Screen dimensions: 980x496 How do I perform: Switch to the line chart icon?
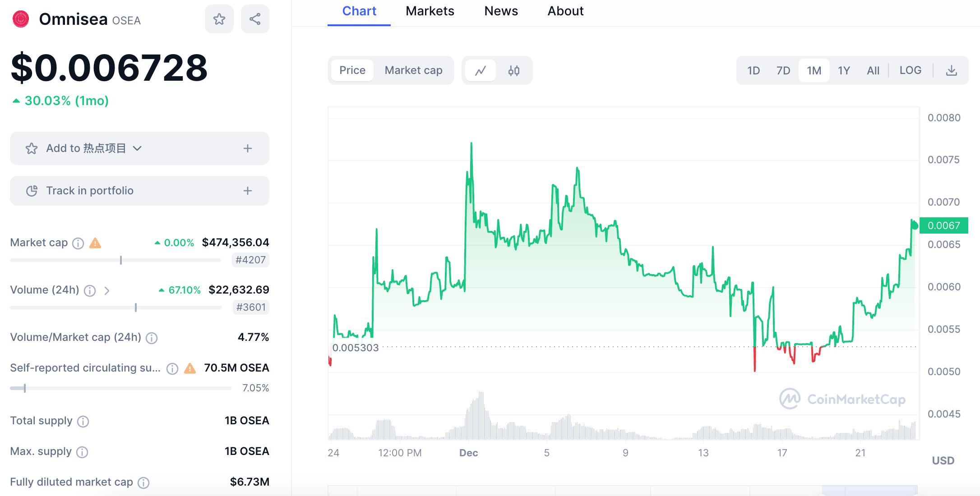click(x=481, y=70)
